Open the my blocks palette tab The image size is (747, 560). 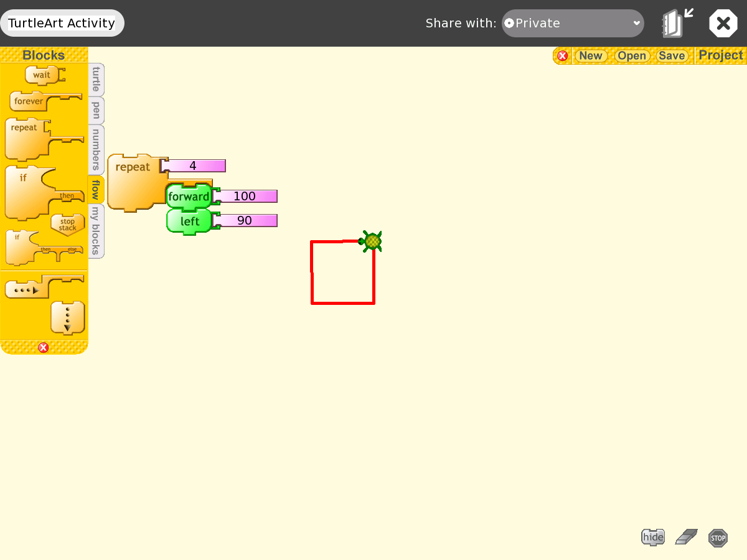tap(96, 231)
